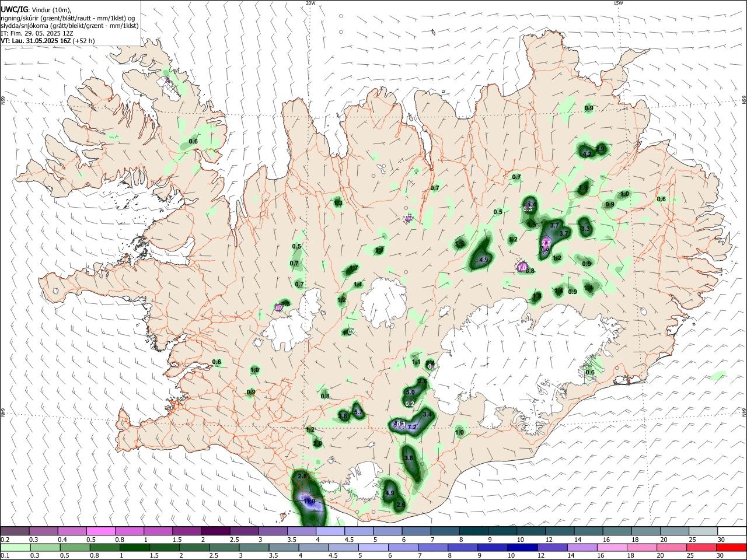This screenshot has width=747, height=560.
Task: Select the 4.2 precipitation value in the northeast
Action: coord(588,154)
